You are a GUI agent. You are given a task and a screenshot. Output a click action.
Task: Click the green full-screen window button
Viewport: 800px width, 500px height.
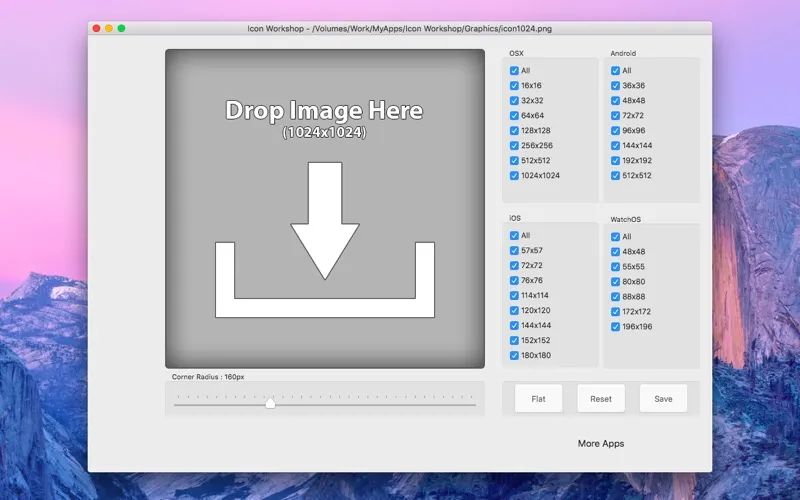[122, 29]
